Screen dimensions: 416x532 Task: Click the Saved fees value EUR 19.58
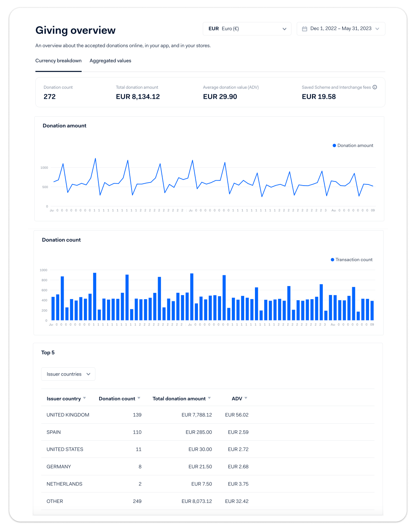click(x=319, y=97)
